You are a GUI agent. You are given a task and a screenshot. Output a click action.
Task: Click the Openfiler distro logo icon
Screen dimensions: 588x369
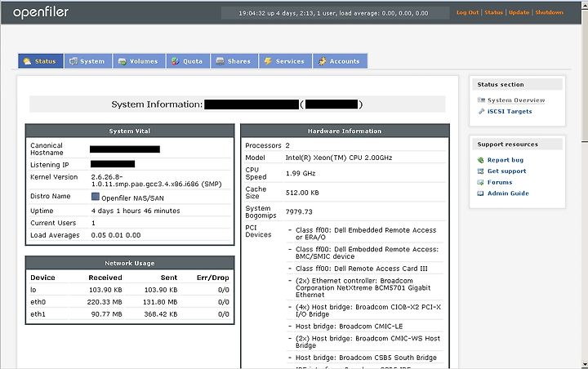point(96,197)
